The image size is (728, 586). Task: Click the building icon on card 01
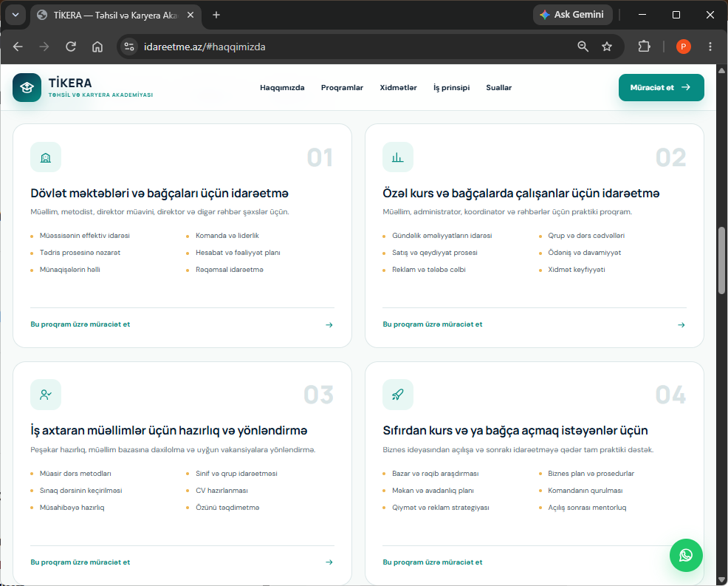tap(46, 157)
